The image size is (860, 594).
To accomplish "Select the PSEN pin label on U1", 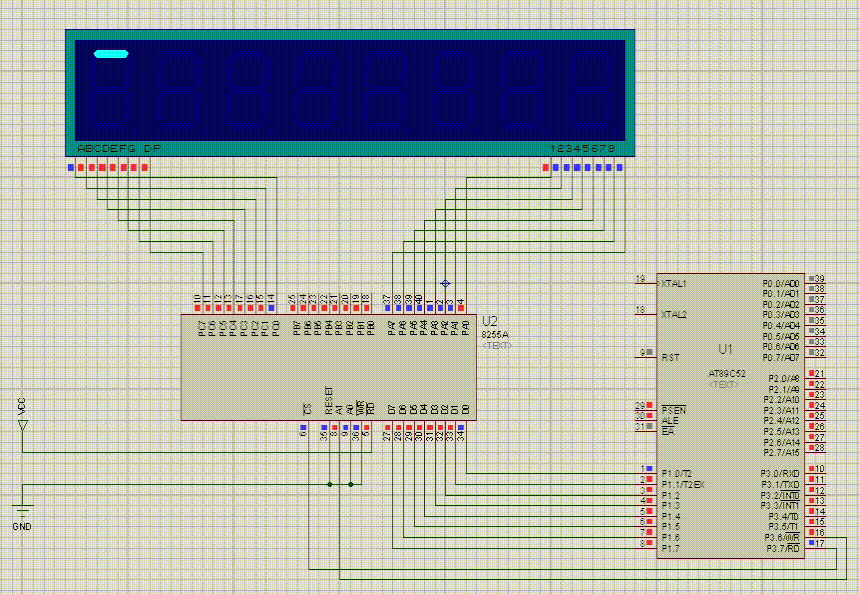I will point(674,410).
